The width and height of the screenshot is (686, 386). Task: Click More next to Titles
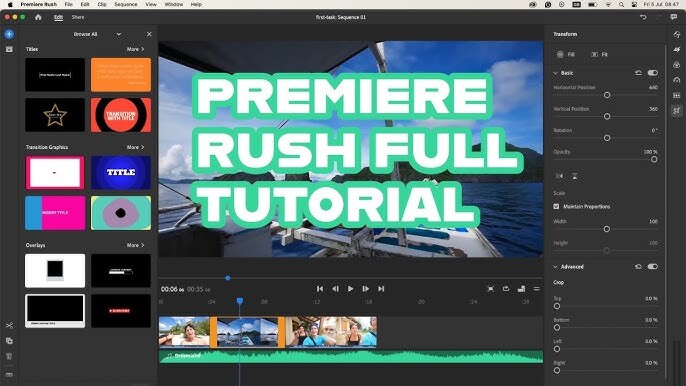pos(135,49)
